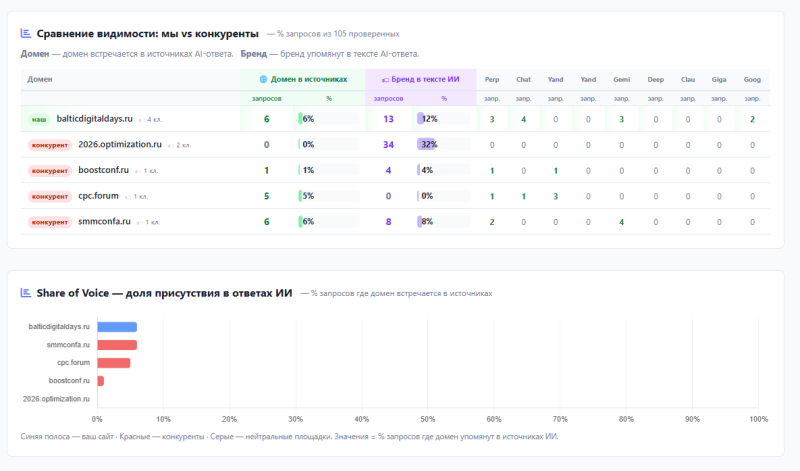Click the "конкурент" badge of 2026.optimization.ru
This screenshot has height=471, width=800.
tap(49, 145)
